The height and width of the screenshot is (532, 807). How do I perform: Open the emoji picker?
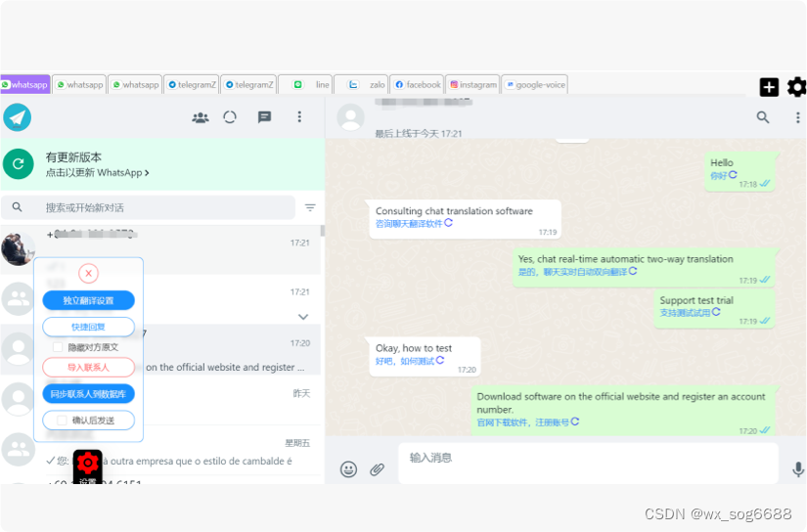tap(348, 468)
